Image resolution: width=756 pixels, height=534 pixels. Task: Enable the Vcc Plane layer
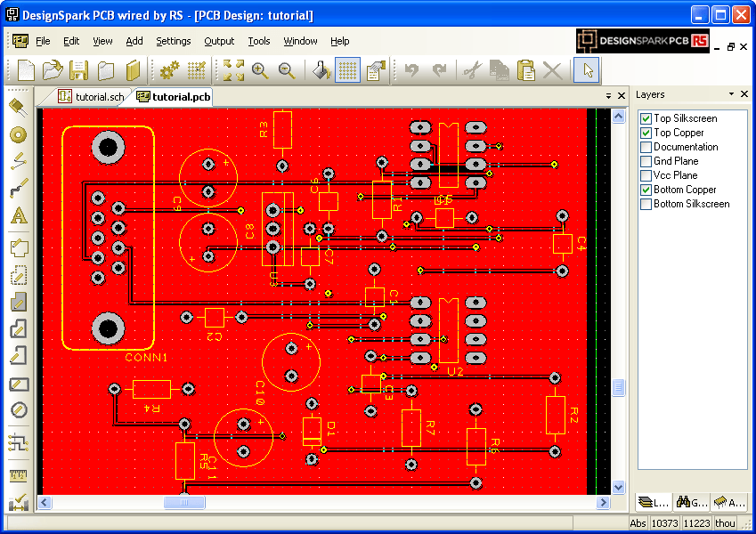point(646,175)
